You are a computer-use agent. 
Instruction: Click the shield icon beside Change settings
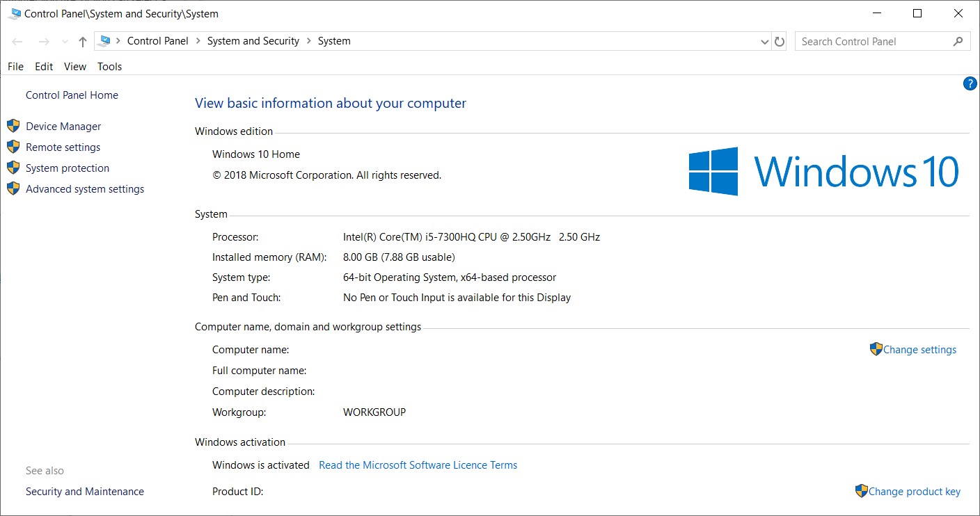pyautogui.click(x=876, y=349)
